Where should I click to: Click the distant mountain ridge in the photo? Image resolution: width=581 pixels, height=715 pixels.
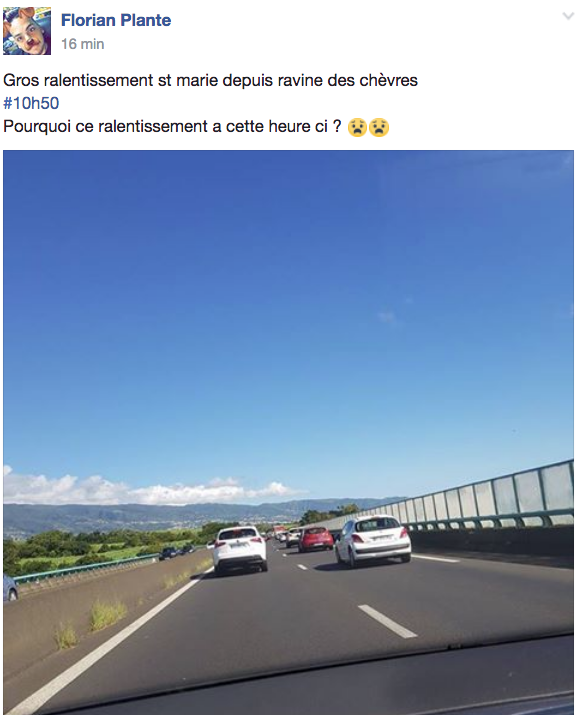(192, 513)
